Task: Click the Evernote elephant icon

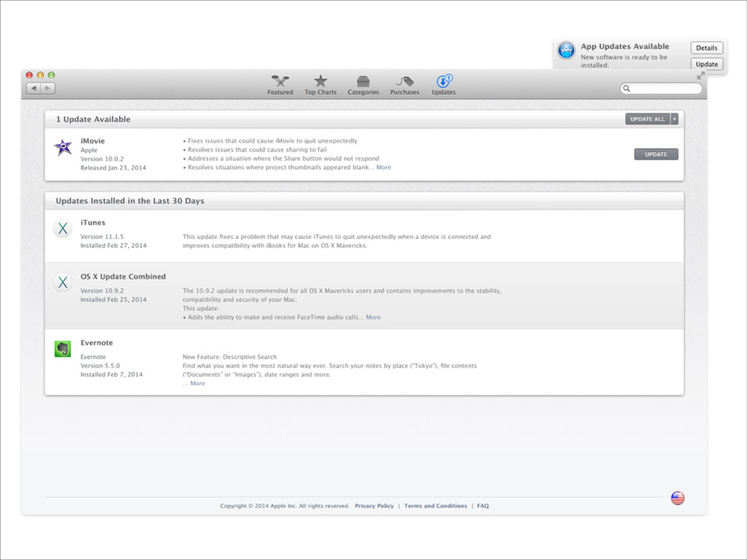Action: tap(63, 349)
